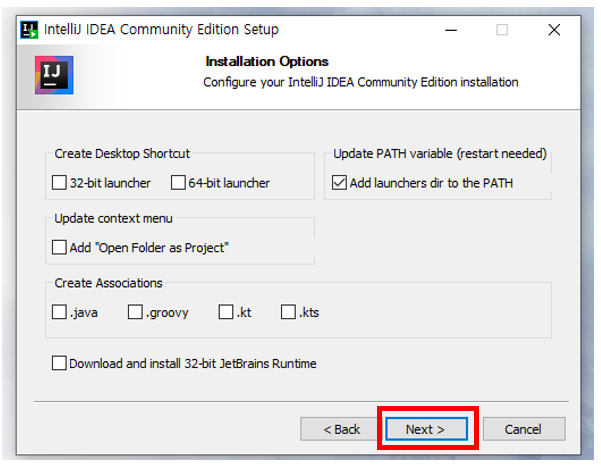
Task: Enable the 32-bit launcher desktop shortcut
Action: click(59, 182)
